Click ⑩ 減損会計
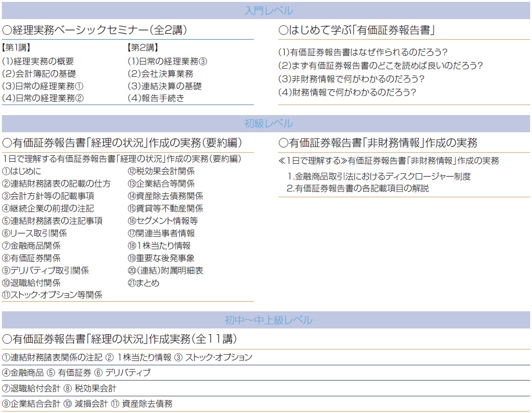The height and width of the screenshot is (413, 532). tap(86, 404)
